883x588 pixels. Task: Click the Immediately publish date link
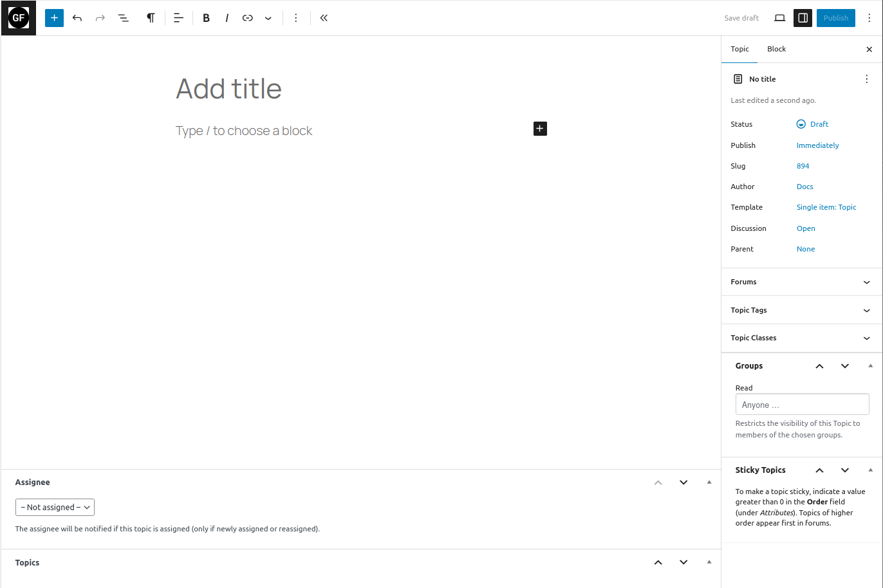click(817, 145)
